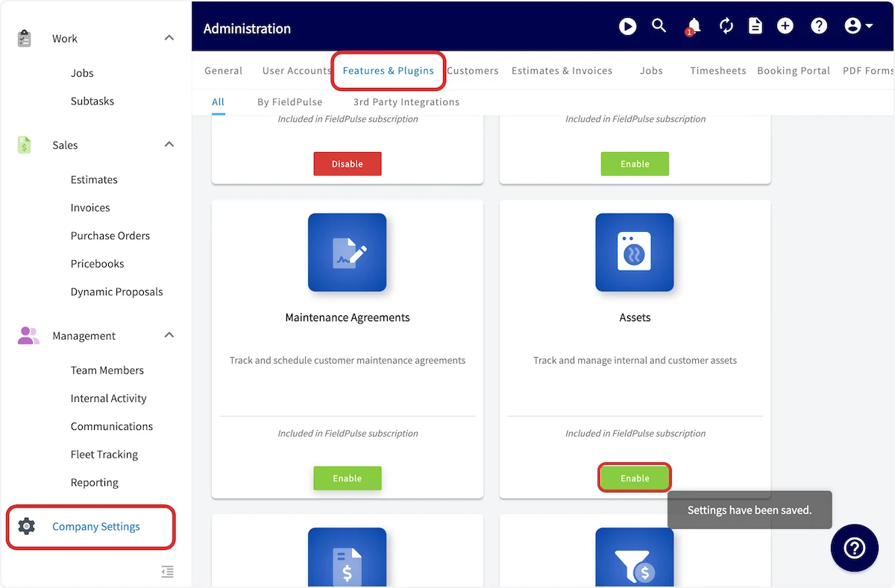Click the Management people icon

(x=28, y=335)
